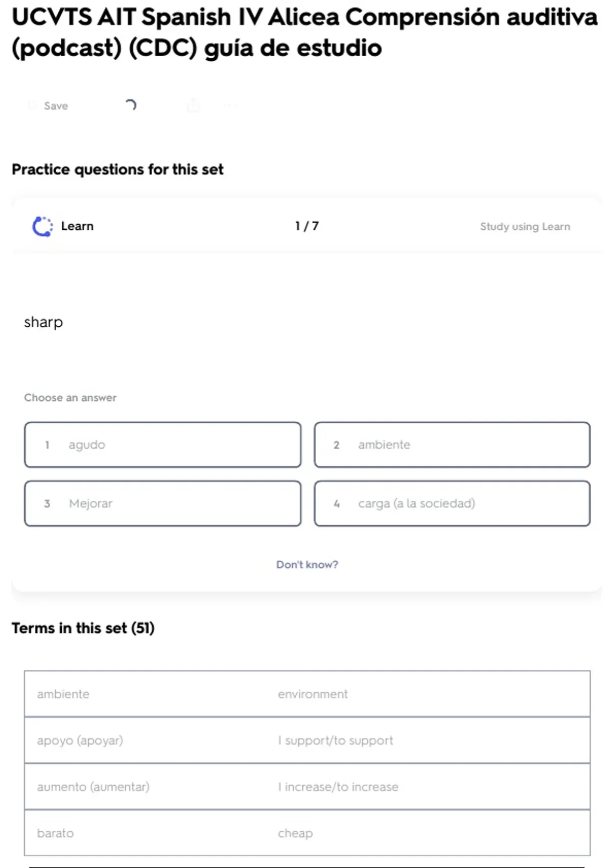Choose answer 3 Mejorar

point(162,503)
